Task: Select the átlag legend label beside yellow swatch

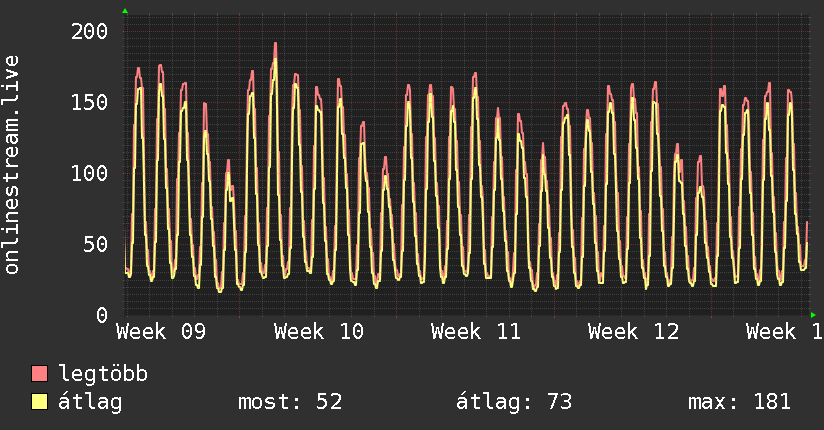Action: 90,402
